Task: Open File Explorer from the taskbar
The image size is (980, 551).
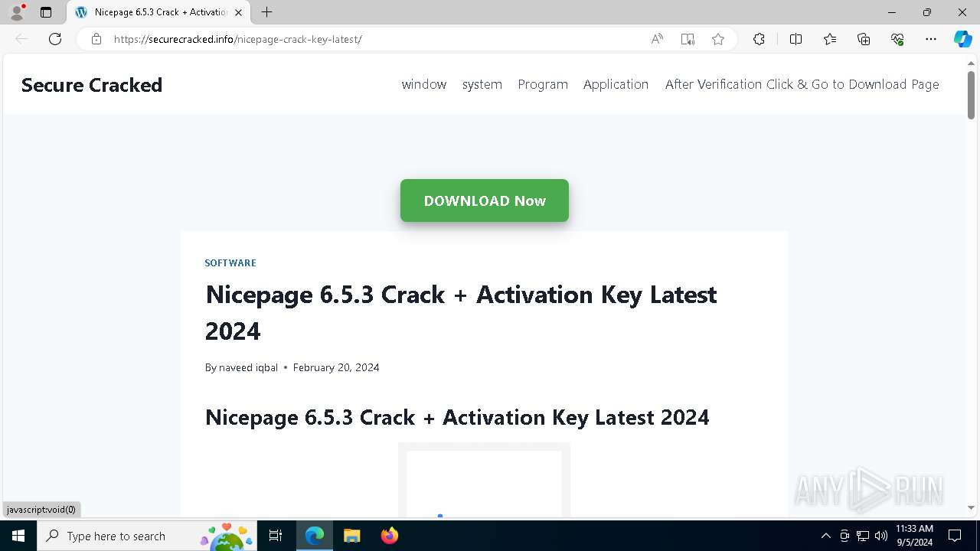Action: point(351,536)
